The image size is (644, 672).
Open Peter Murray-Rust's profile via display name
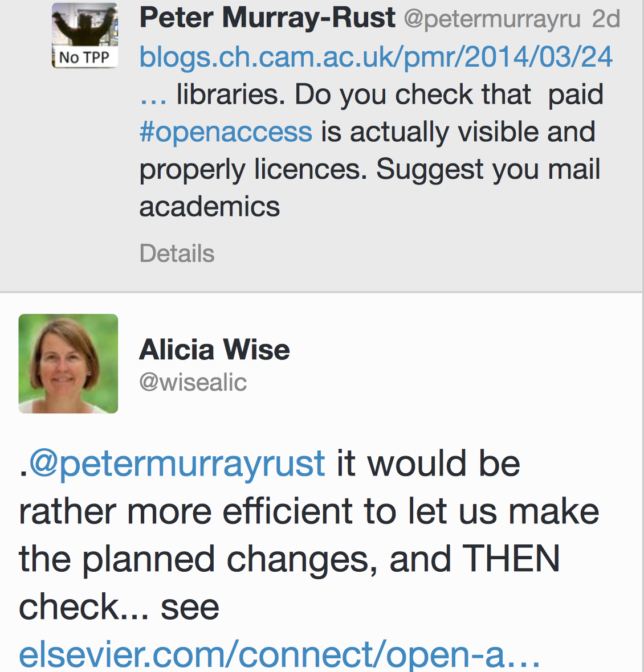point(267,18)
